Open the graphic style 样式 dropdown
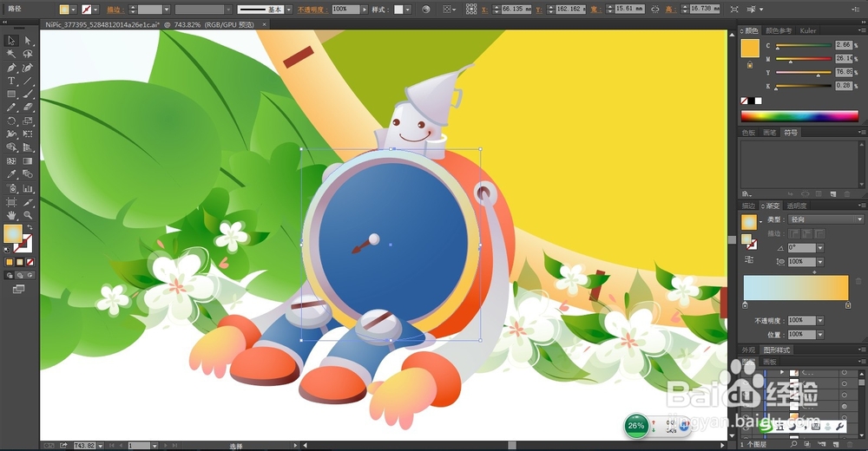This screenshot has height=451, width=868. [407, 10]
